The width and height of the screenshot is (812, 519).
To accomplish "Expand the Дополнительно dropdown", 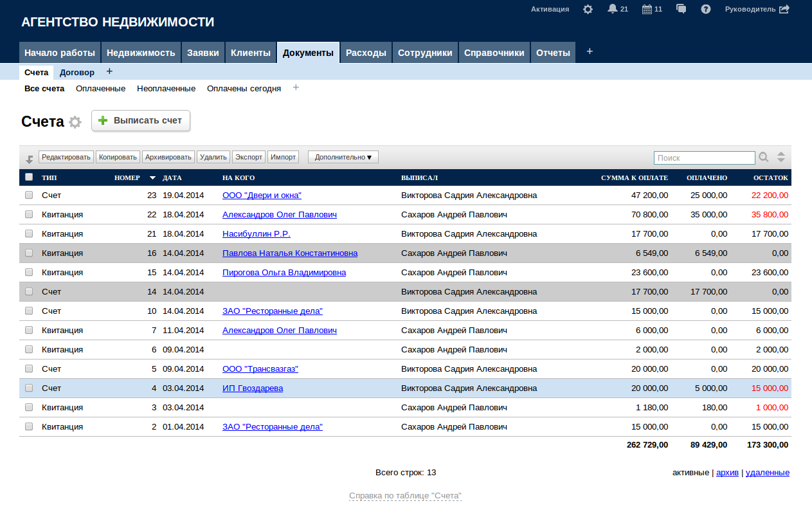I will 343,157.
